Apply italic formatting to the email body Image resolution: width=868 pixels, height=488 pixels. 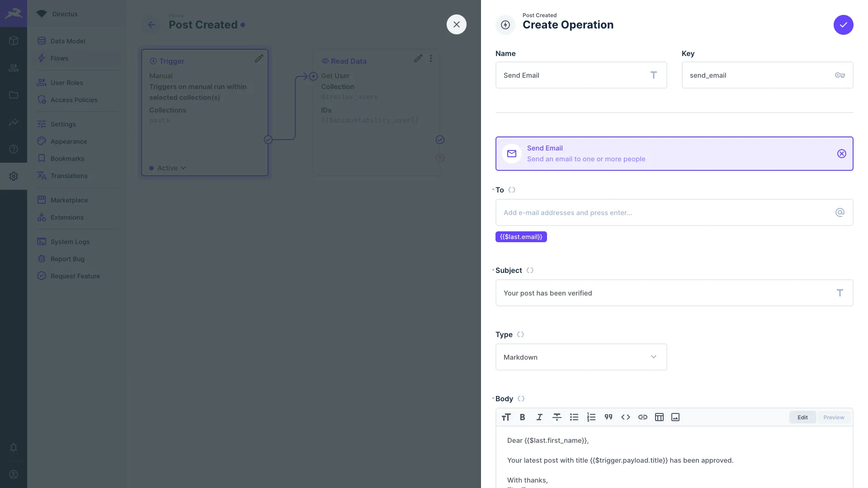coord(539,417)
